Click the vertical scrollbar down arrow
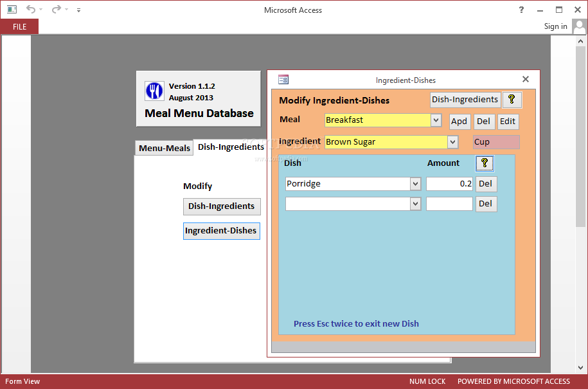 (580, 368)
